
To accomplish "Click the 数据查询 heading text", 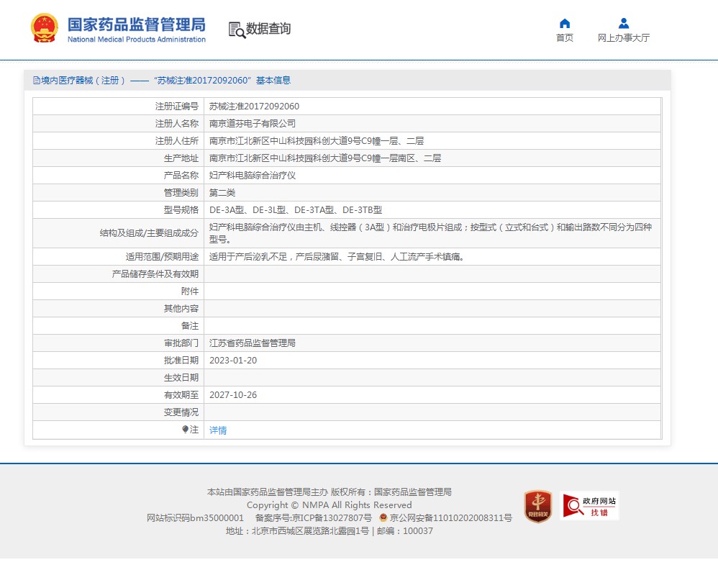I will pyautogui.click(x=268, y=29).
